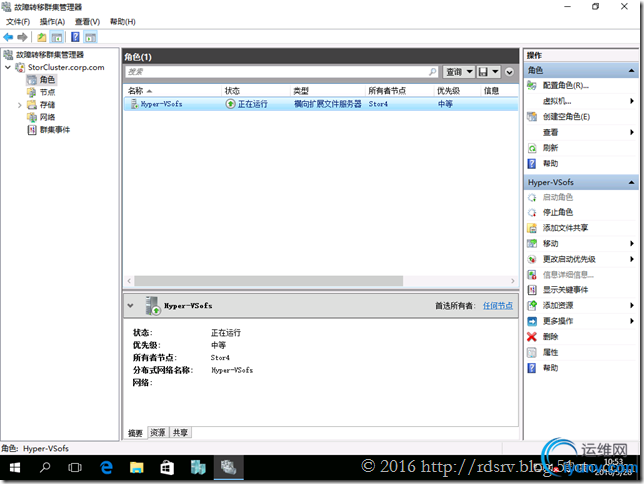Viewport: 644px width, 484px height.
Task: Select the 网络 node in the tree
Action: 47,117
